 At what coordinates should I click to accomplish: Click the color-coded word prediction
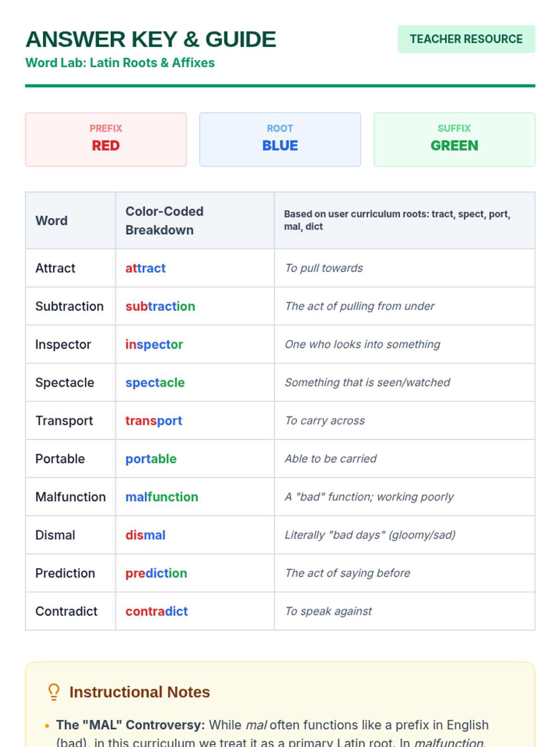pos(156,573)
